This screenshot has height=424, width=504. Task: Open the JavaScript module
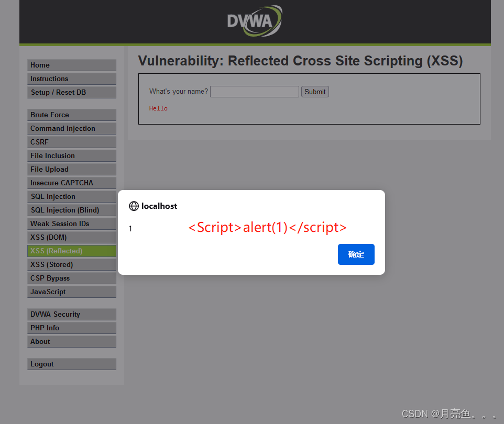[72, 292]
